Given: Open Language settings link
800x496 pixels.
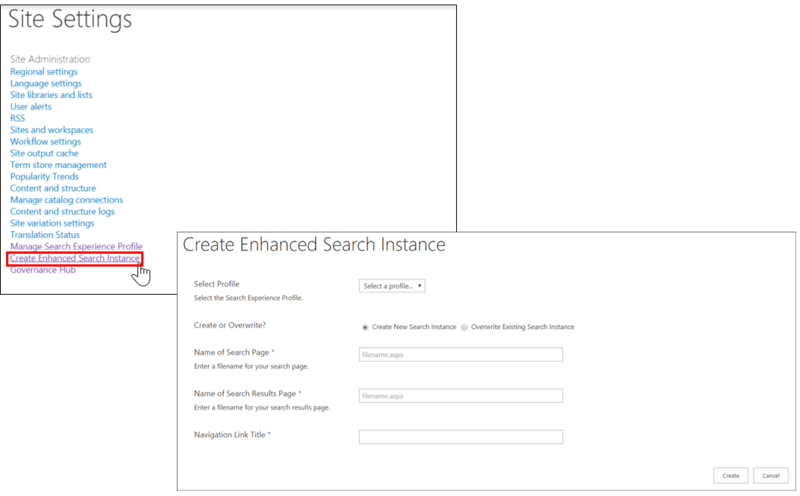Looking at the screenshot, I should 45,84.
